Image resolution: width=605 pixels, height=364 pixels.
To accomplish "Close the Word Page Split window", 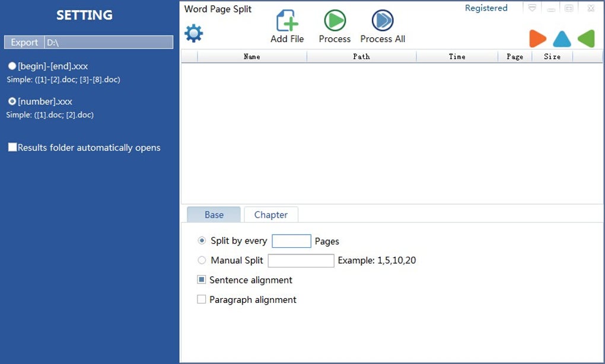I will (591, 8).
